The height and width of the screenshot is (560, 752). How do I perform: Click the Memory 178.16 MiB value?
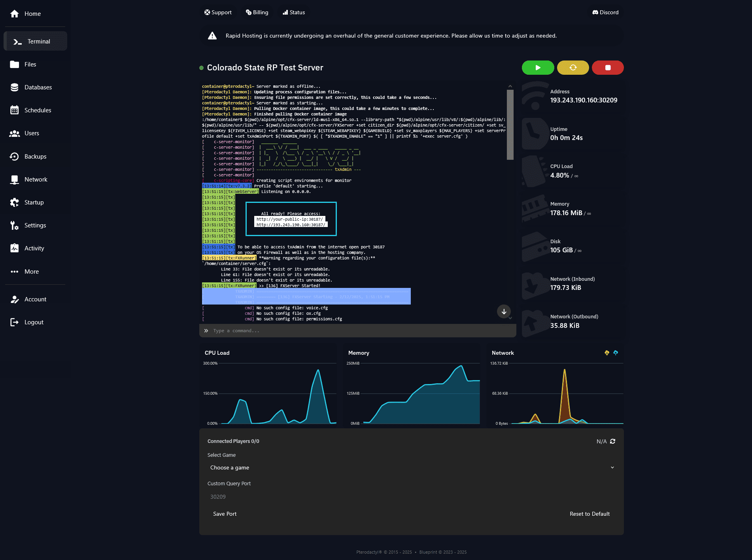[566, 213]
